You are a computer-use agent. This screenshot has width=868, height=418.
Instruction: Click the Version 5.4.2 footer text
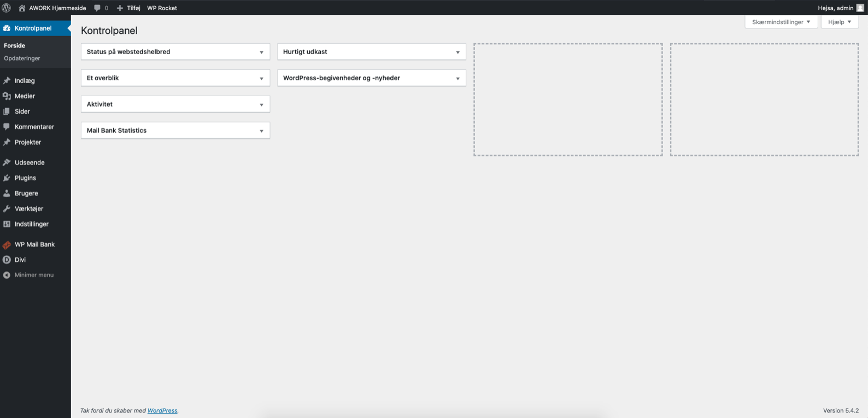pyautogui.click(x=841, y=410)
